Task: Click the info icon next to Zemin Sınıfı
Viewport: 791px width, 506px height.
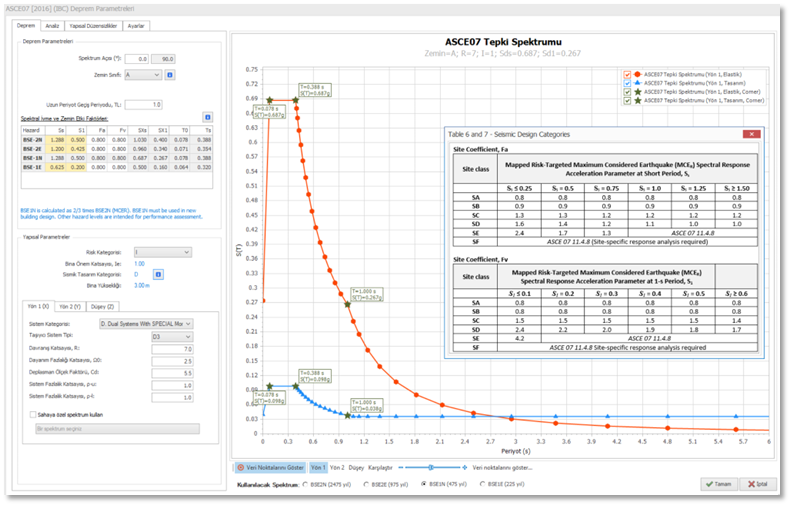Action: click(x=170, y=74)
